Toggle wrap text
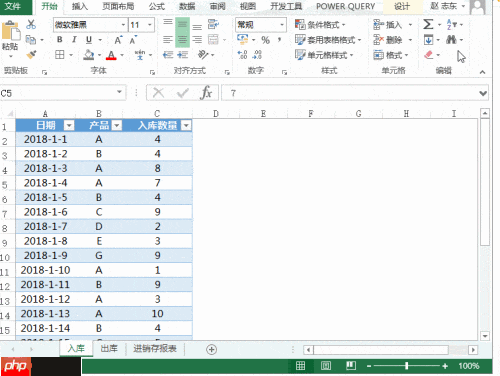Image resolution: width=500 pixels, height=376 pixels. click(x=213, y=25)
